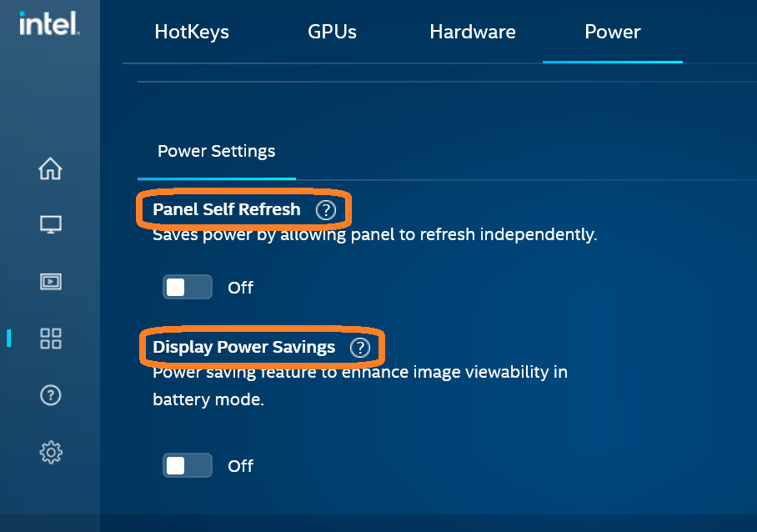This screenshot has height=532, width=757.
Task: Click the help icon beside Panel Self Refresh
Action: click(326, 210)
